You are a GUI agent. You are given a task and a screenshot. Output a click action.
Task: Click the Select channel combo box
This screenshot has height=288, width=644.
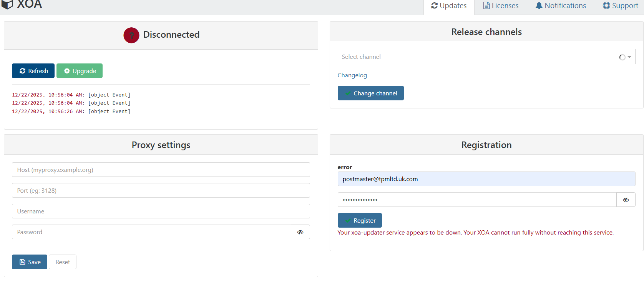click(x=476, y=57)
